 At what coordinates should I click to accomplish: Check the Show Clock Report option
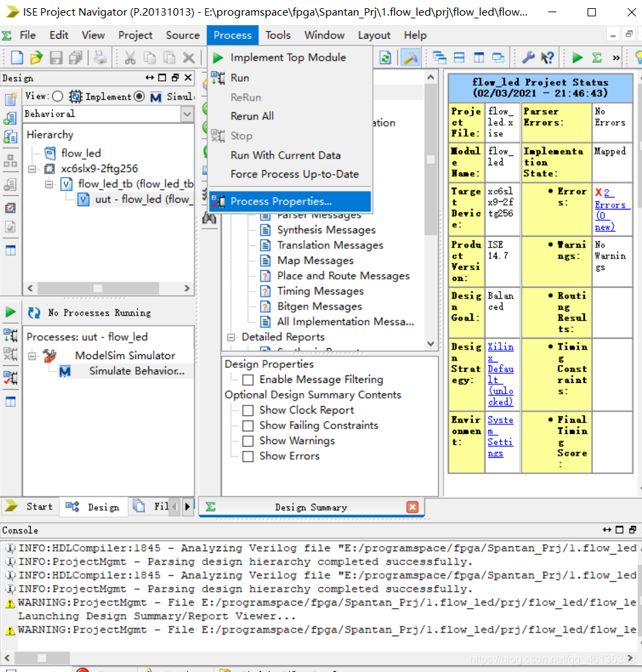coord(248,410)
